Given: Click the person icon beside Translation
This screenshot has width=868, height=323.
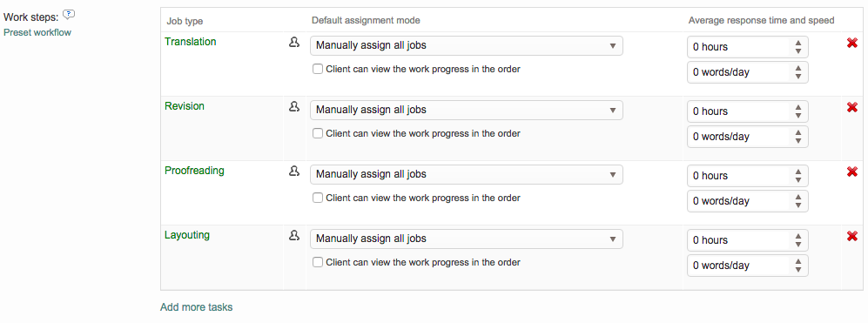Looking at the screenshot, I should [294, 43].
